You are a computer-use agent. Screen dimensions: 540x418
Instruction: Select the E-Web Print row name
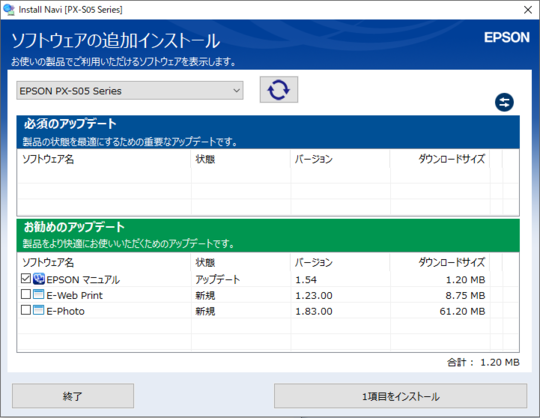tap(74, 295)
